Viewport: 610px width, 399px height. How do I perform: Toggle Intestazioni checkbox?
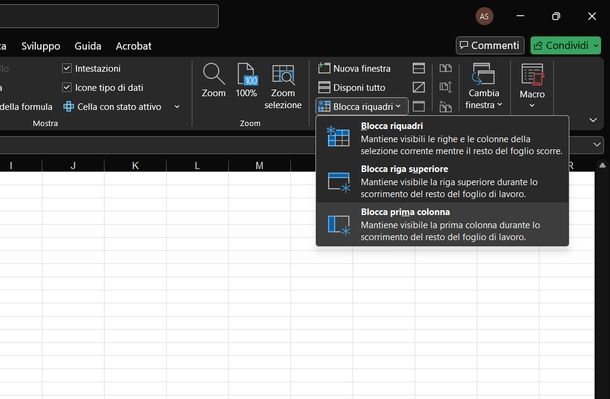(67, 68)
